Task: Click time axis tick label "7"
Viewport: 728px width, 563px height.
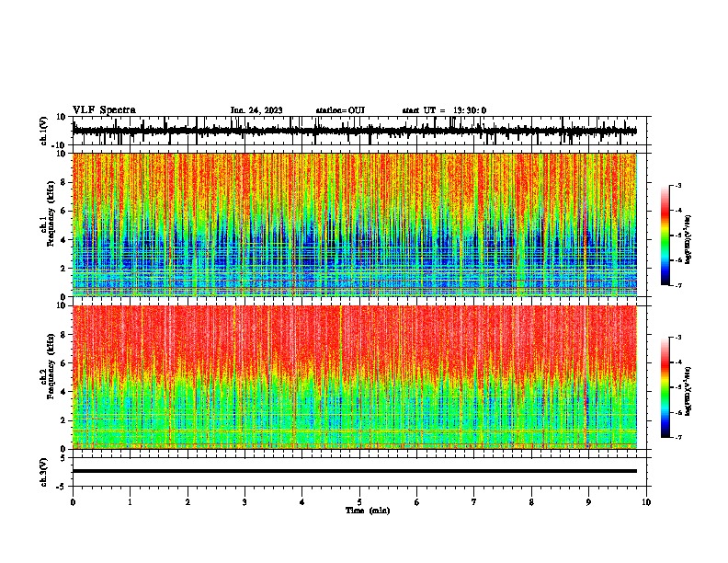Action: pos(474,502)
